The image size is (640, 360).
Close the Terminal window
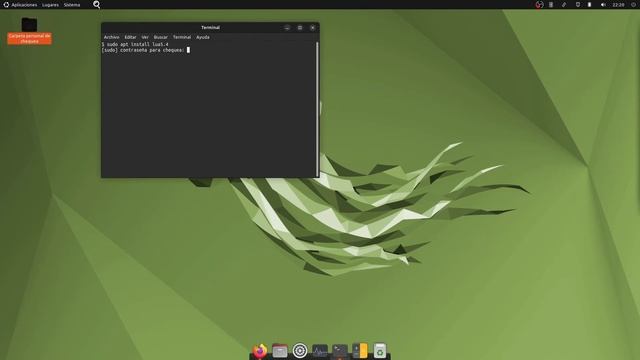click(313, 28)
